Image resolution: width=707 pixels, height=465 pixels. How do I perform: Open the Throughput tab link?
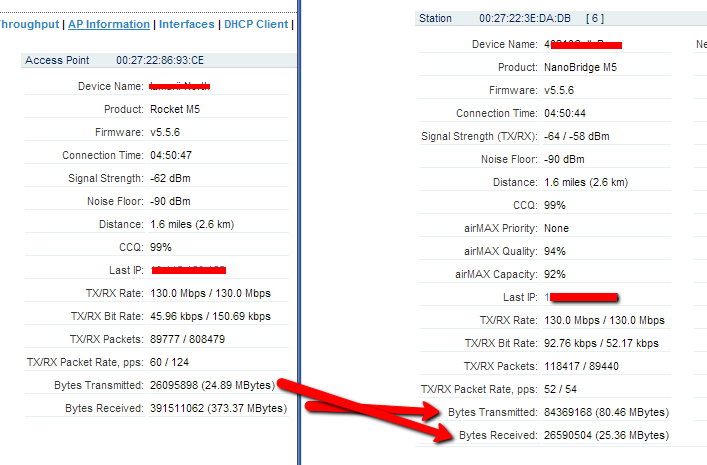pos(28,24)
